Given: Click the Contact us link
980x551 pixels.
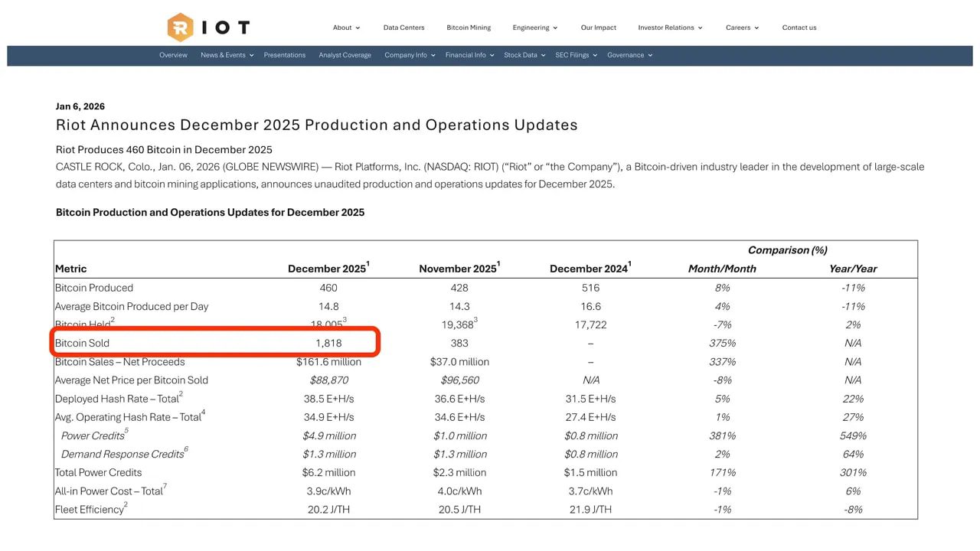Looking at the screenshot, I should coord(799,27).
